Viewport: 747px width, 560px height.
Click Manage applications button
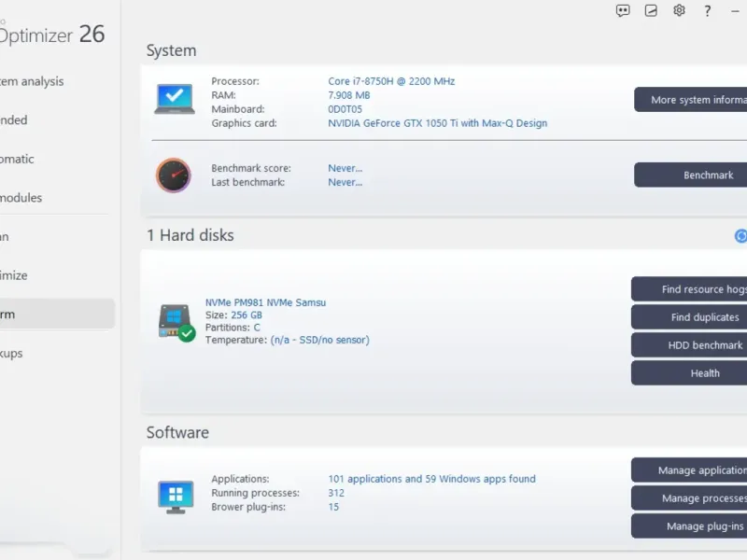(689, 470)
